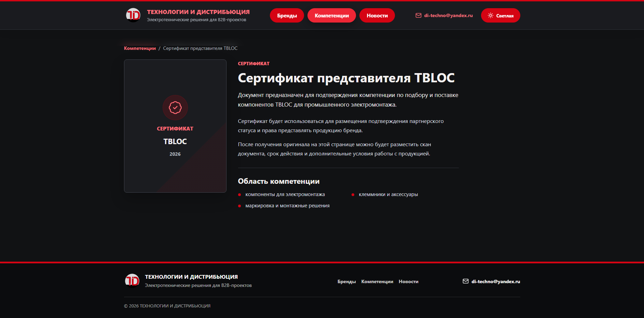The width and height of the screenshot is (644, 318).
Task: Click the header tagline Электротехнические решения для B2B-проектов
Action: (x=196, y=20)
